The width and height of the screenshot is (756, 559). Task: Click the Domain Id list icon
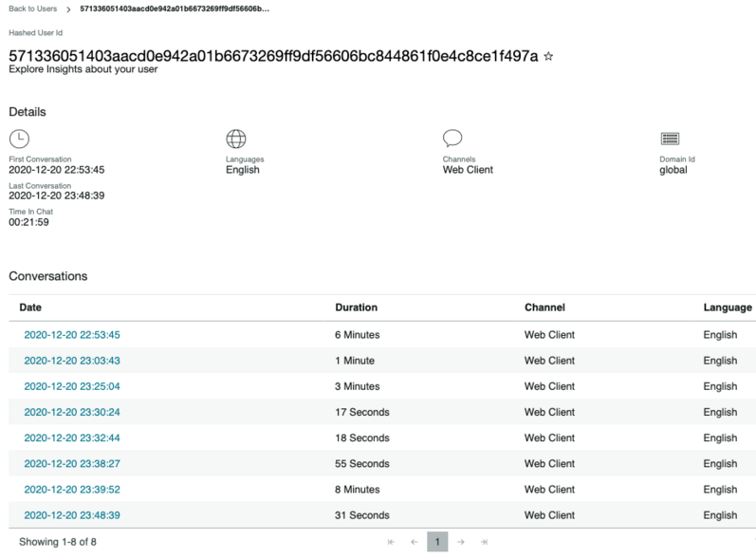(x=671, y=139)
